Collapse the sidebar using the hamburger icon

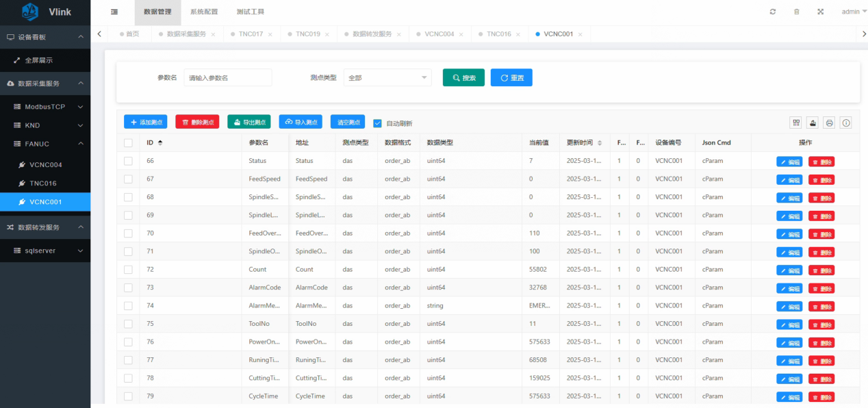click(114, 12)
